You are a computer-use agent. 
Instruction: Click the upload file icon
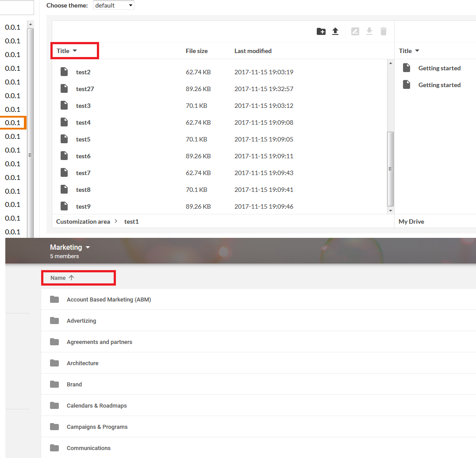[335, 31]
